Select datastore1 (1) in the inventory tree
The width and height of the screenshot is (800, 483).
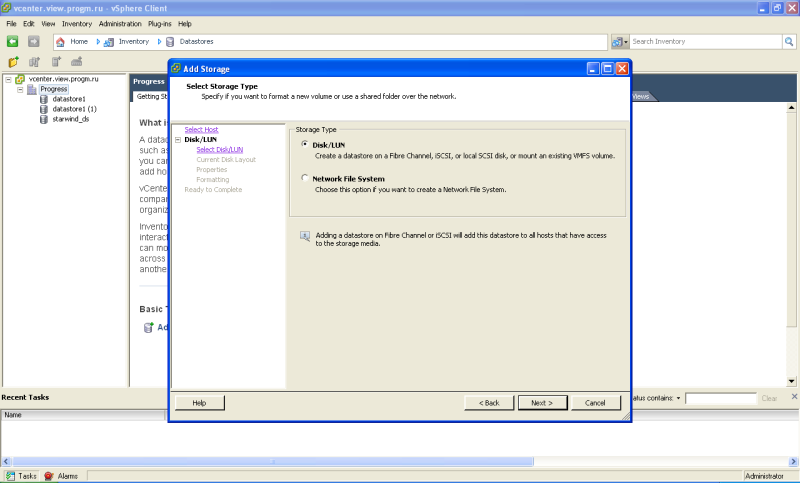tap(74, 109)
